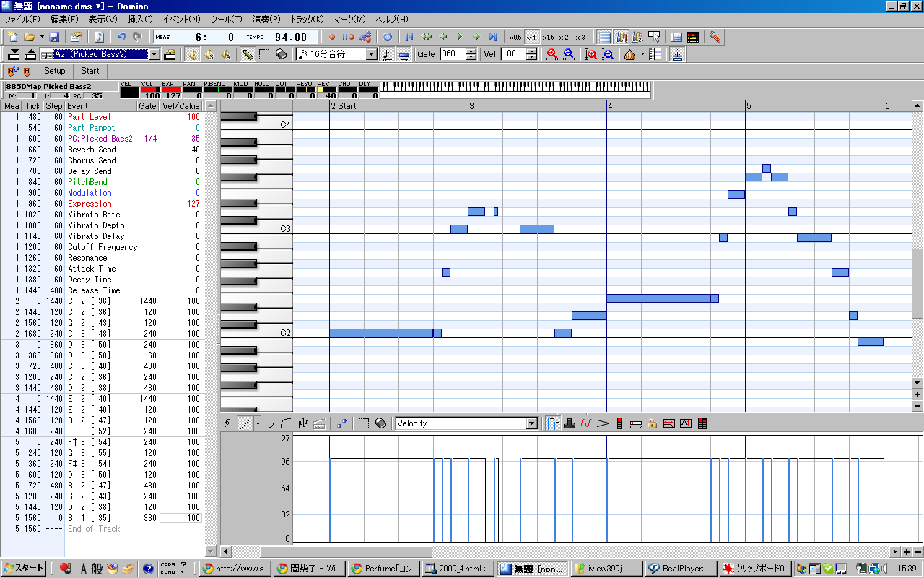Open the 16分音符 note length dropdown
924x578 pixels.
click(x=372, y=54)
